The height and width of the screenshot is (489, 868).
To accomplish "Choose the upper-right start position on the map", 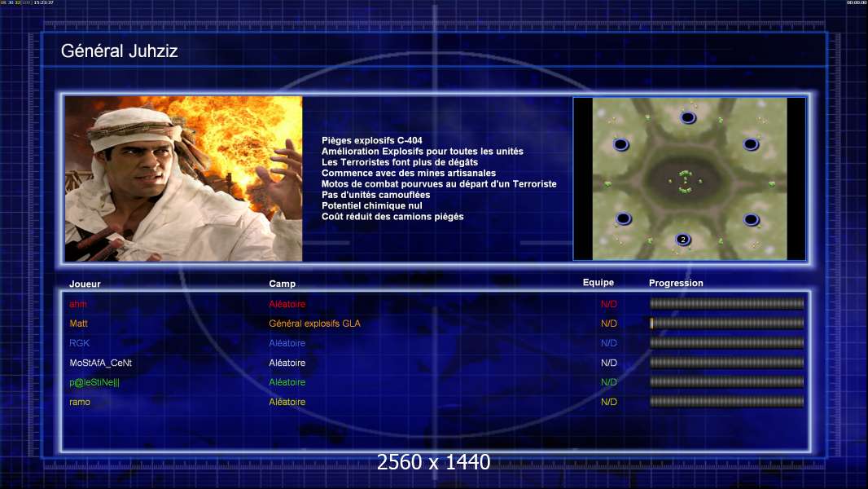I will (x=751, y=144).
